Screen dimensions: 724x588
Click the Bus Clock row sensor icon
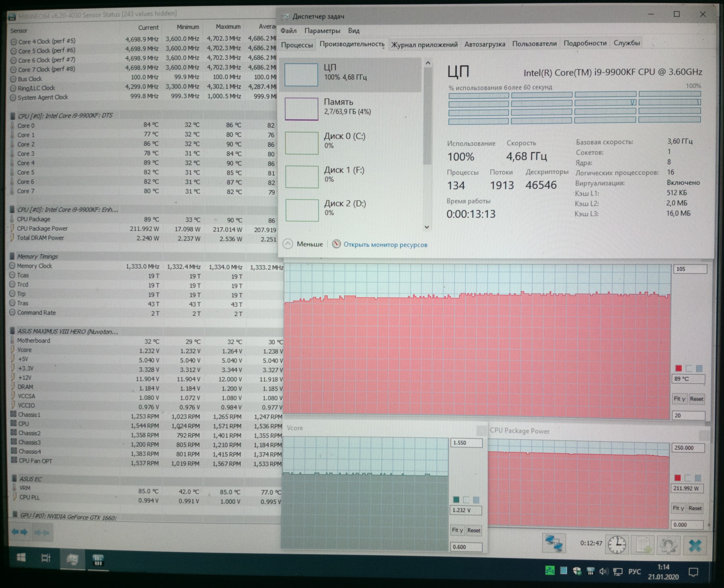(14, 79)
